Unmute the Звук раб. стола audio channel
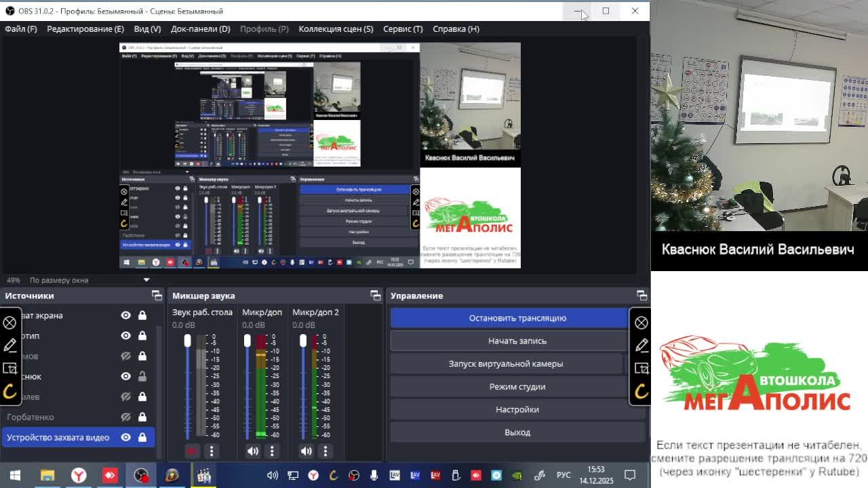868x488 pixels. 192,451
